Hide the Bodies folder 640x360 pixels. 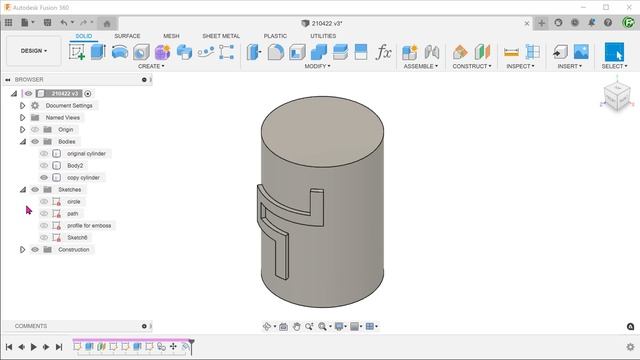click(x=35, y=142)
